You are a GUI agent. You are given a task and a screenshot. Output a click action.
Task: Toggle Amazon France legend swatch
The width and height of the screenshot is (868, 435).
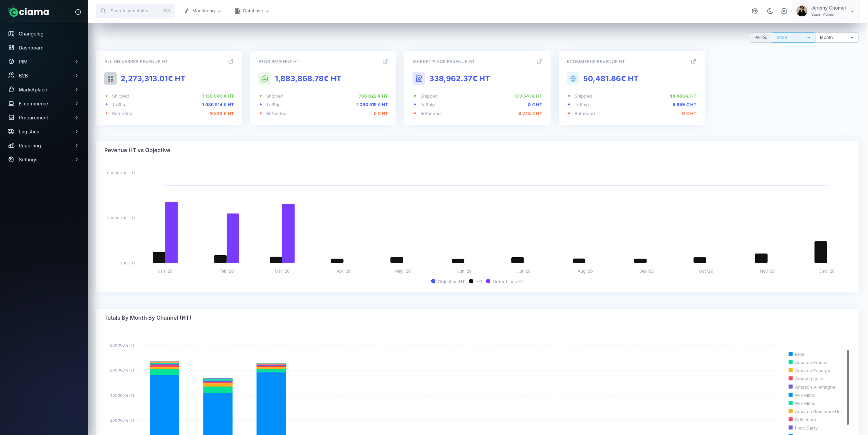point(790,362)
